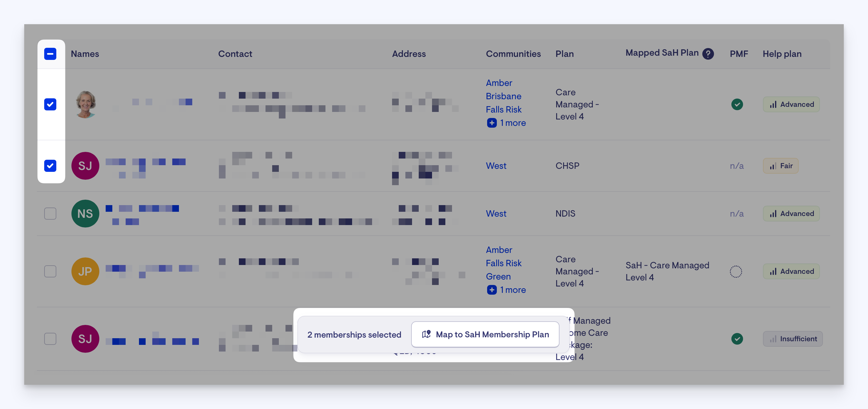Click the Names column header
Screen dimensions: 868x409
(x=85, y=54)
